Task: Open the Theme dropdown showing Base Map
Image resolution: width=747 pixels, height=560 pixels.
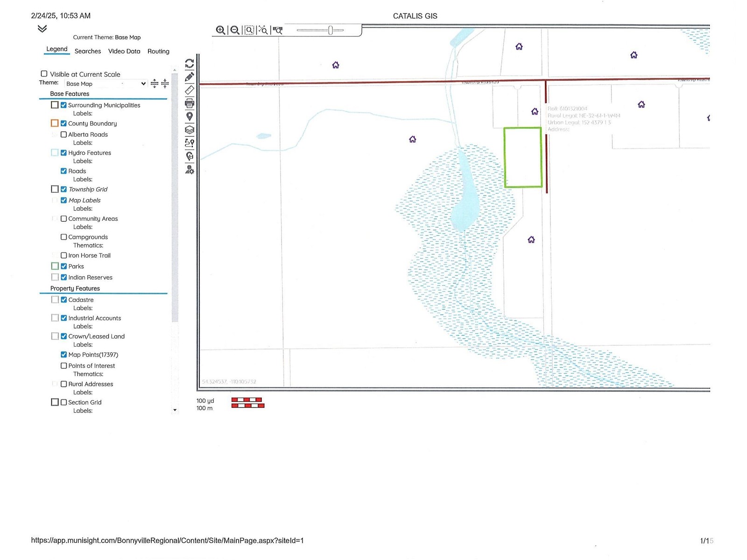Action: pos(106,84)
